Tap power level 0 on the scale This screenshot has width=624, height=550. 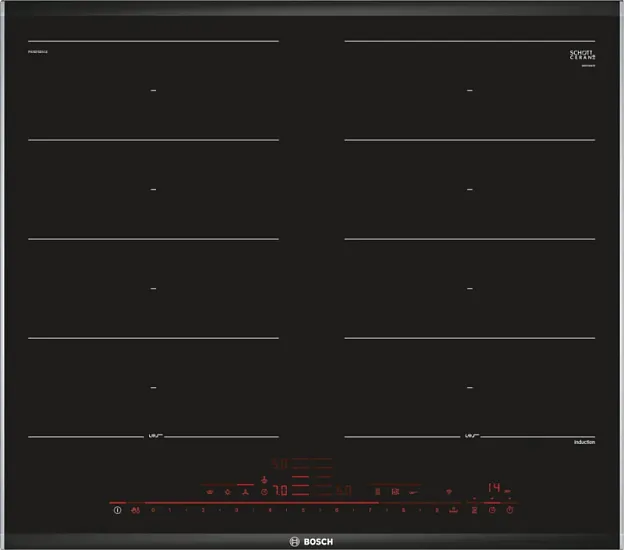tap(153, 510)
